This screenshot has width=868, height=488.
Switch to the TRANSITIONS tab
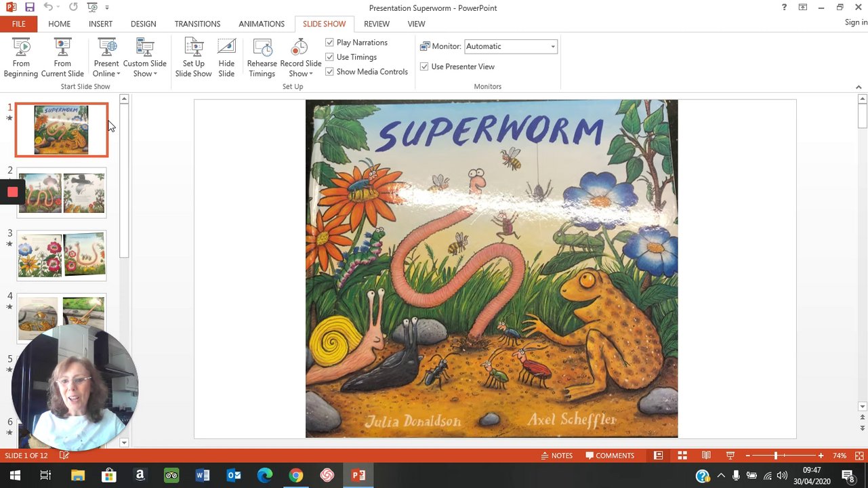pyautogui.click(x=197, y=24)
